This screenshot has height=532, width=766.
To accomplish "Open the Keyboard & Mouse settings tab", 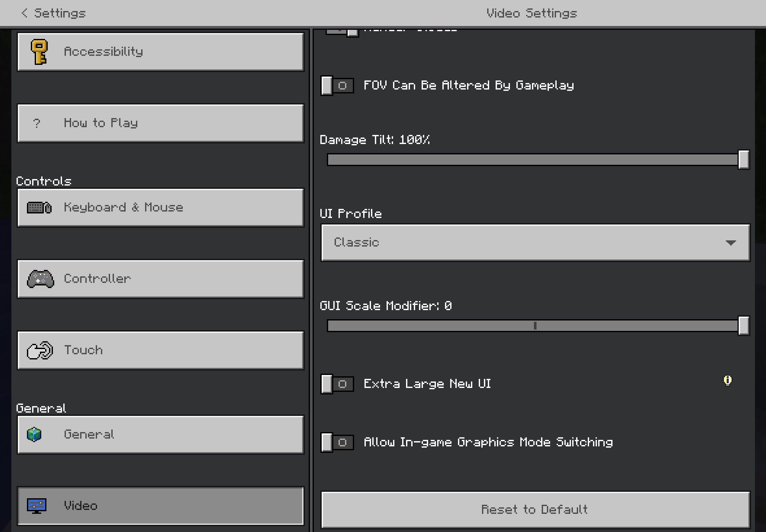I will (x=160, y=208).
